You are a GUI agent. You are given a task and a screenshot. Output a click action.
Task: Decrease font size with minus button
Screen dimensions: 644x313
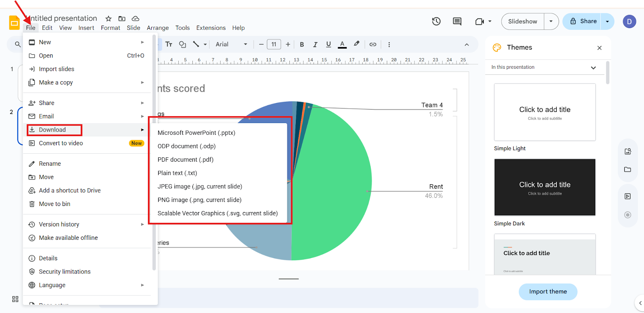click(261, 44)
